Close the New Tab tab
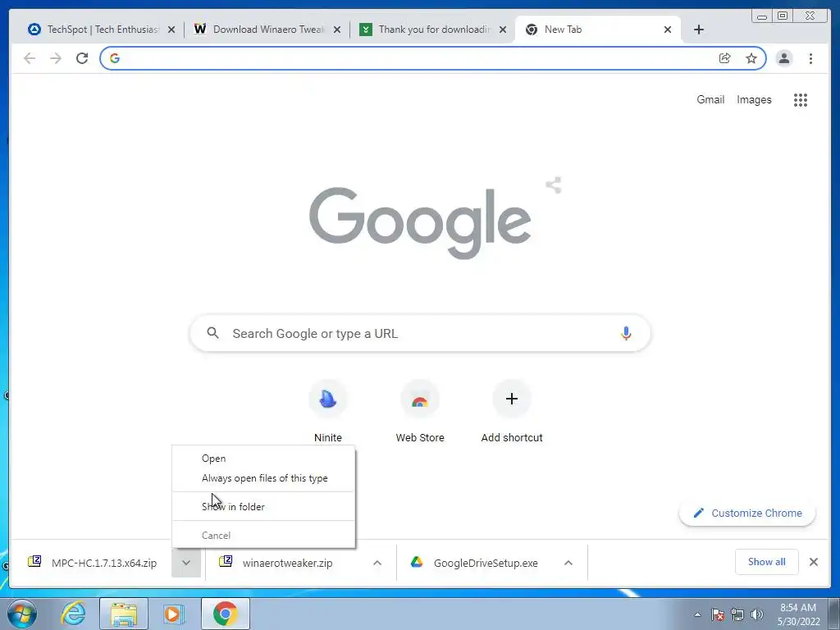This screenshot has width=840, height=630. click(668, 30)
